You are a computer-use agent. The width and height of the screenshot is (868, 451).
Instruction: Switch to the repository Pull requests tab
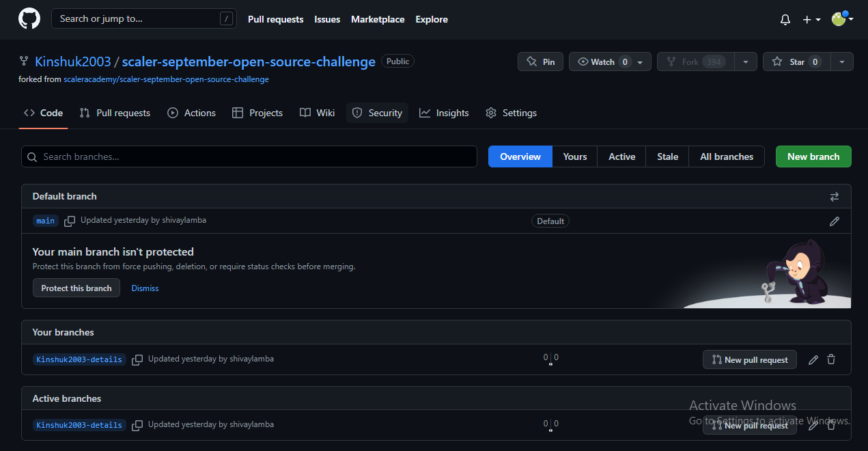115,113
